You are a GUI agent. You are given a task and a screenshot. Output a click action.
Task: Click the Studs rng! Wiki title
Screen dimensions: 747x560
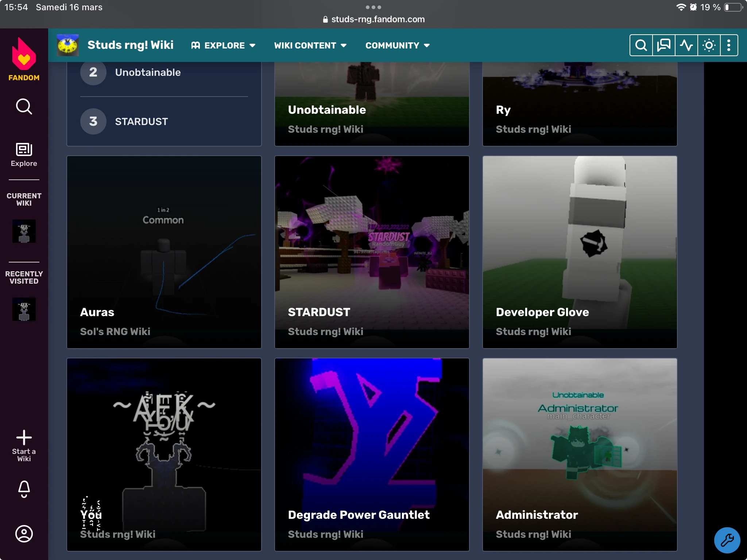(x=130, y=45)
